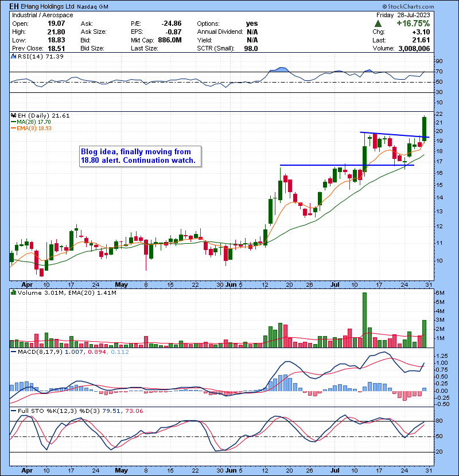The height and width of the screenshot is (476, 459).
Task: Click the Mkt Cap value 886.0M
Action: click(x=170, y=40)
